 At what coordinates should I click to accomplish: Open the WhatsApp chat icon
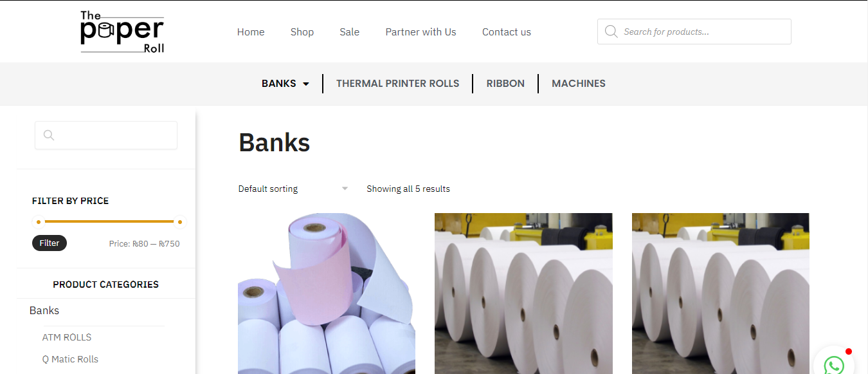(x=834, y=366)
